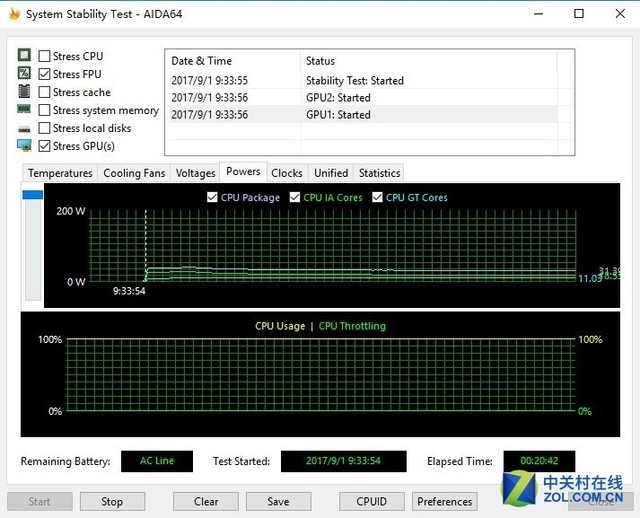Click the CPU Throttling graph label
Image resolution: width=640 pixels, height=518 pixels.
(352, 326)
